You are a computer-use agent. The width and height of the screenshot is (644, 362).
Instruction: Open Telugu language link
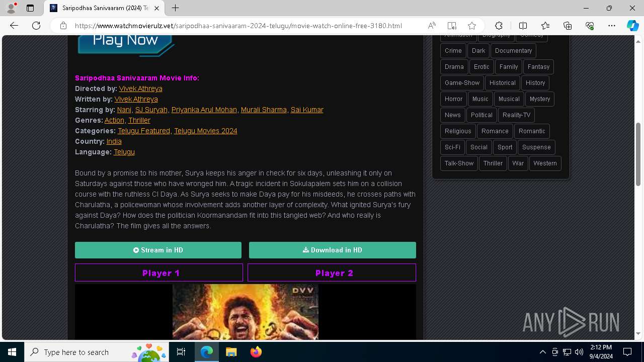[x=124, y=152]
